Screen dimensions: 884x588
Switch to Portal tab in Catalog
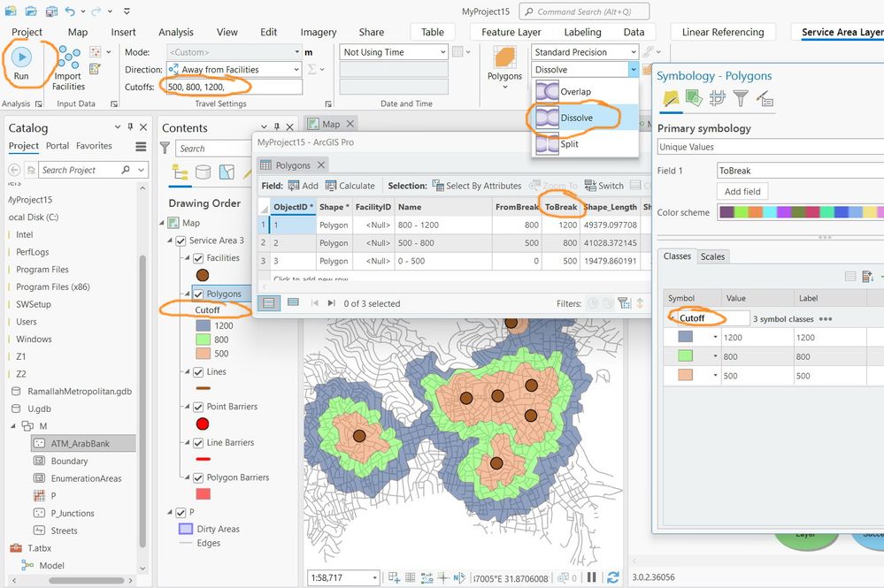click(58, 145)
